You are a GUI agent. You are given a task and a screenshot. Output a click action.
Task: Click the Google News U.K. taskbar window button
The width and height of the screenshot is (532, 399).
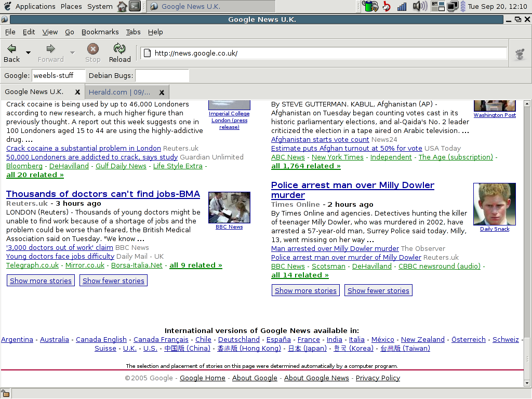(211, 6)
